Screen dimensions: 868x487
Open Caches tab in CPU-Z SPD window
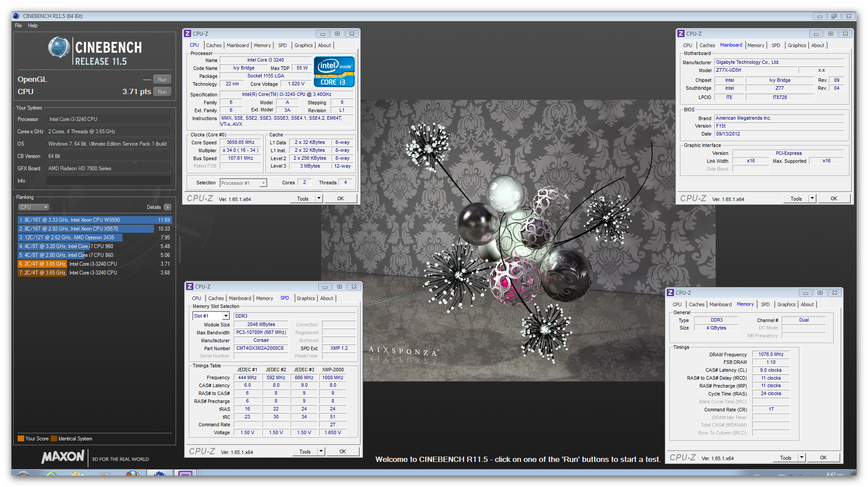[216, 298]
